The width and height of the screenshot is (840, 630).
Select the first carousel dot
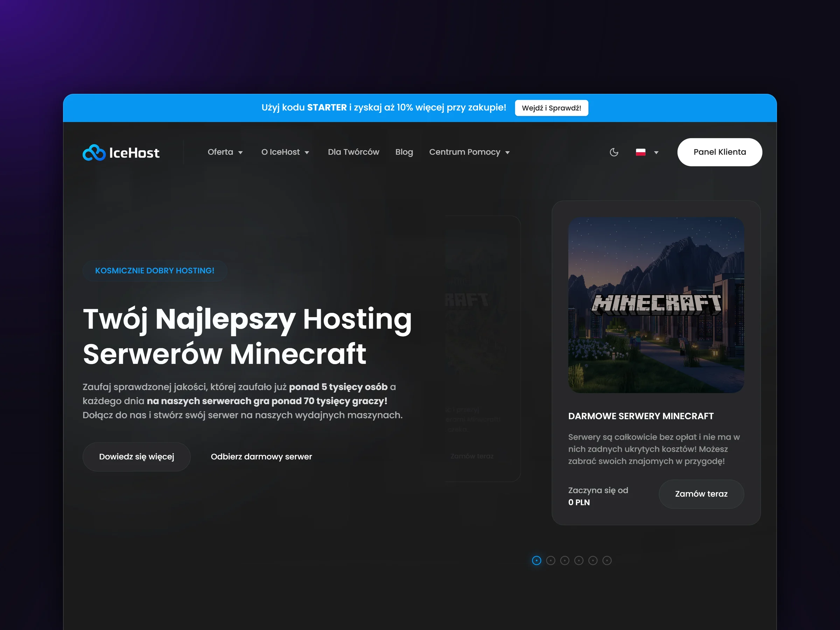(x=536, y=560)
